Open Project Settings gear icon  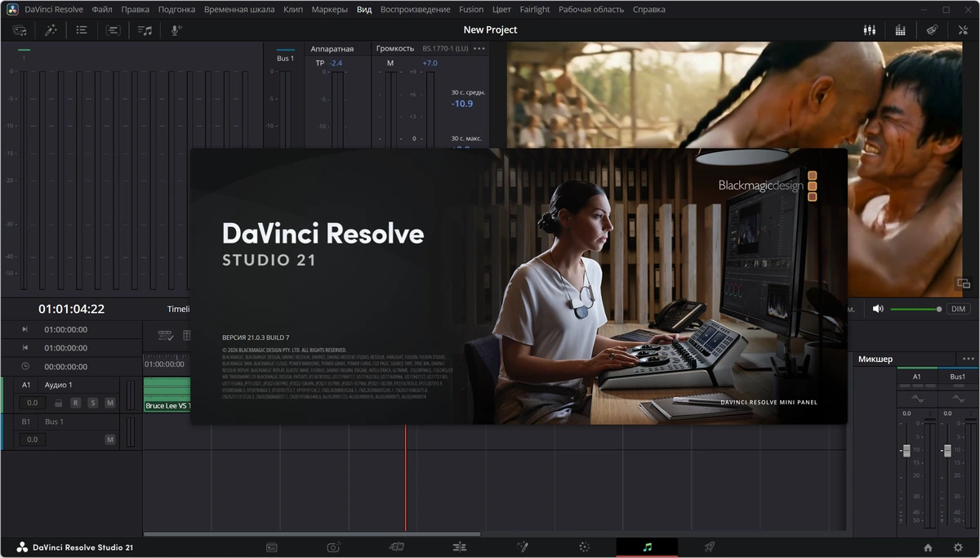coord(958,547)
